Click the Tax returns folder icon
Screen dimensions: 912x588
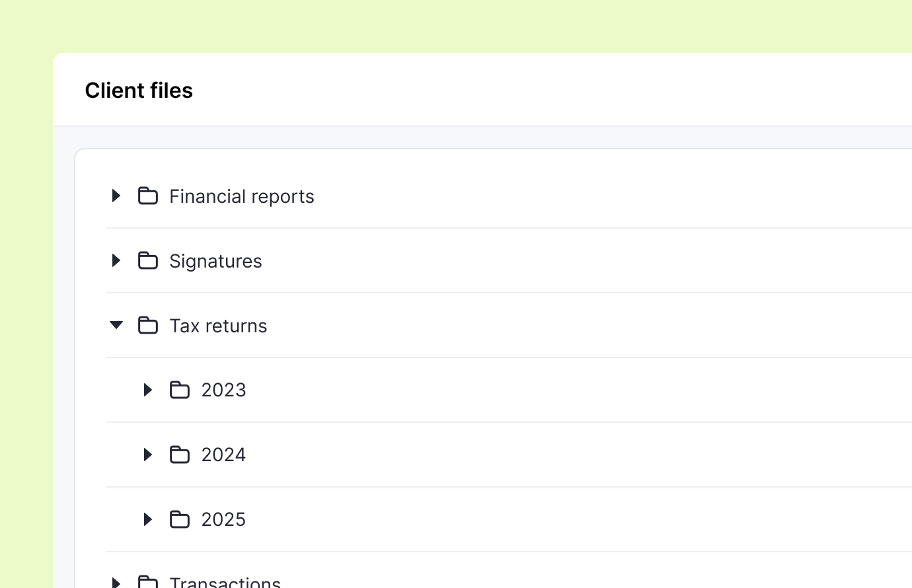(148, 325)
